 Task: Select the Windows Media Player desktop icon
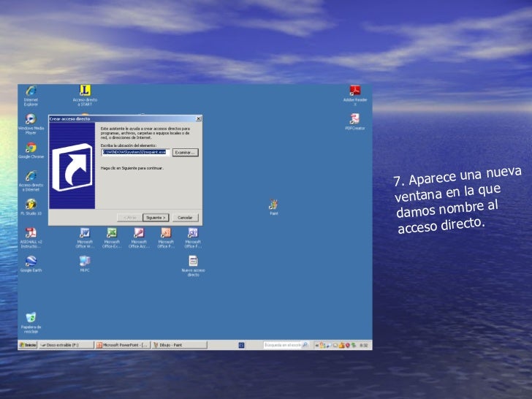tap(30, 119)
